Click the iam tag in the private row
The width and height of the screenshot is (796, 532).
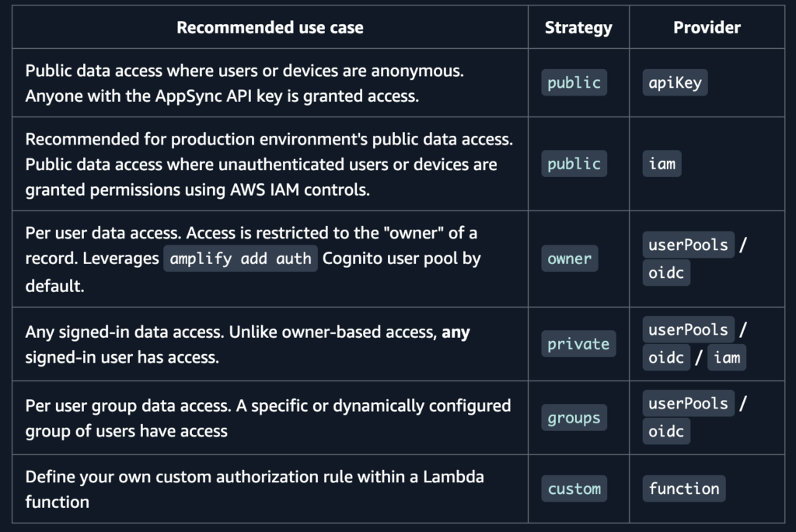click(x=727, y=357)
